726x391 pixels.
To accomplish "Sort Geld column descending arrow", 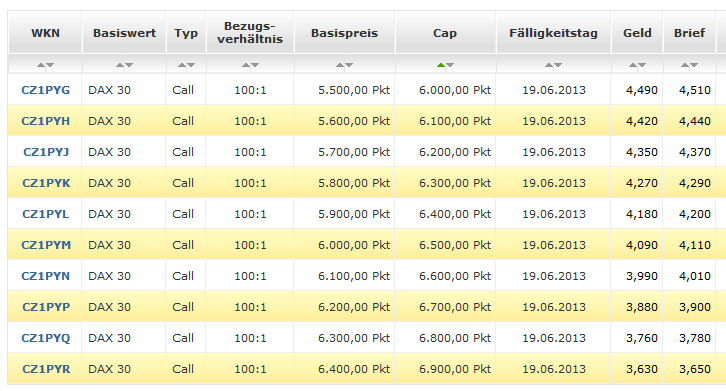I will click(x=642, y=65).
